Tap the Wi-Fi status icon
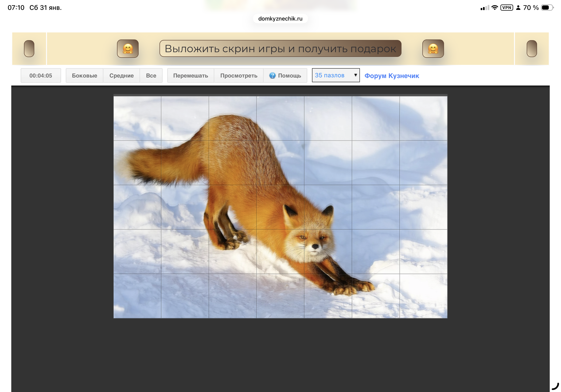Screen dimensions: 561x392 (494, 8)
